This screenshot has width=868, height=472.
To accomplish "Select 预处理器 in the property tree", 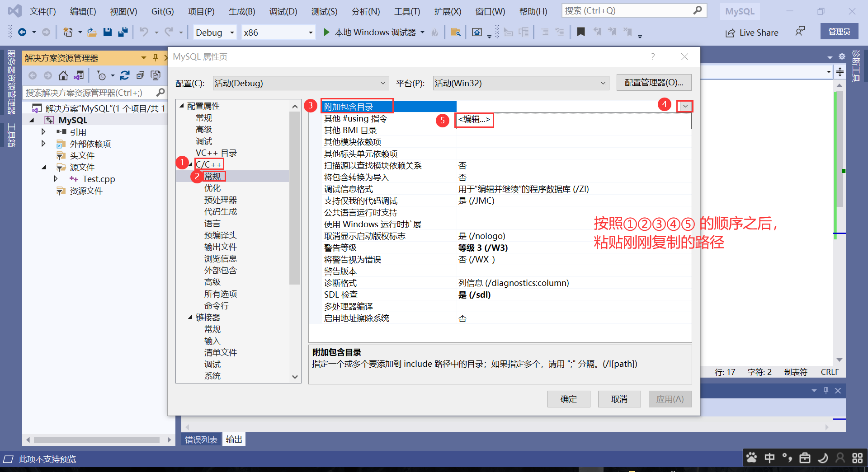I will coord(221,200).
